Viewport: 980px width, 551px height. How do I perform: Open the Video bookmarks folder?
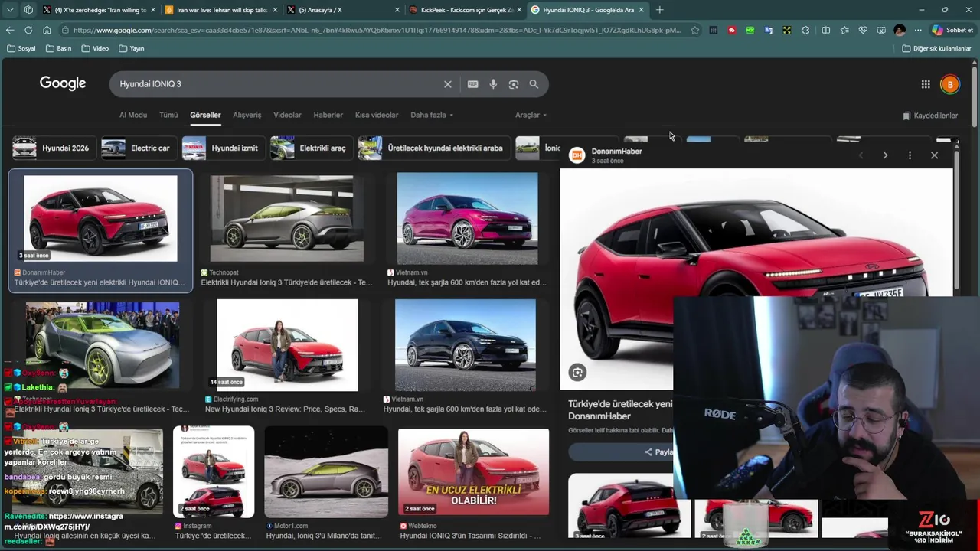(94, 48)
